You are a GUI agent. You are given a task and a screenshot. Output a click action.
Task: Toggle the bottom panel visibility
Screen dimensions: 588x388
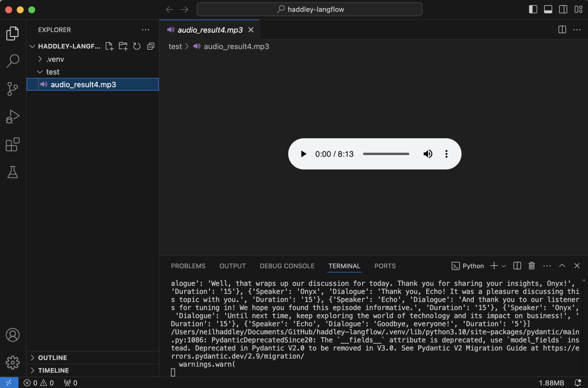pyautogui.click(x=548, y=10)
